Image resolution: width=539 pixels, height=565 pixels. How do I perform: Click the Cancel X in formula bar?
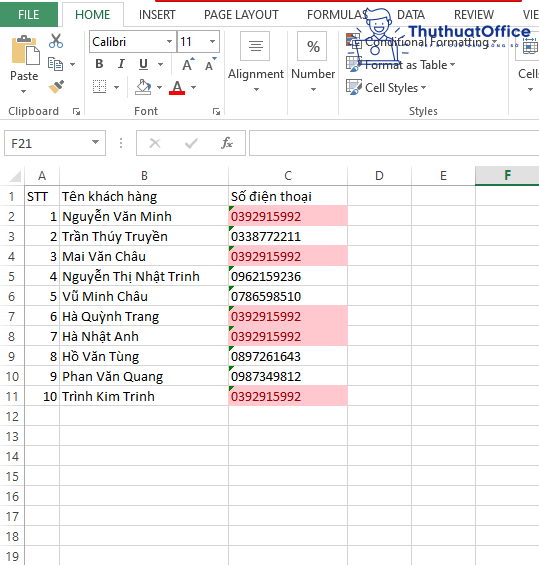click(155, 143)
